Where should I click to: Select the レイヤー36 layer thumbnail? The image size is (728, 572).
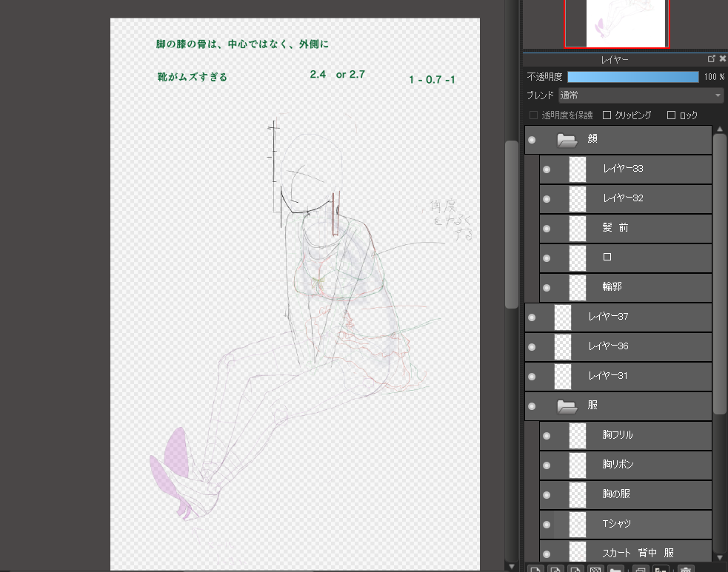click(563, 347)
